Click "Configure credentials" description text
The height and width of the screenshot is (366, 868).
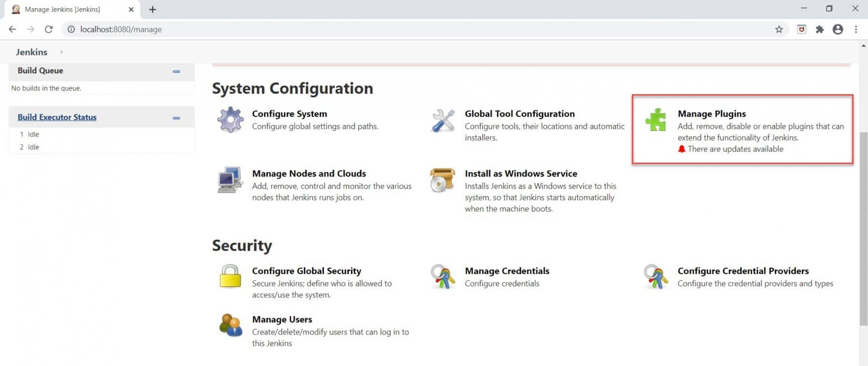[502, 283]
